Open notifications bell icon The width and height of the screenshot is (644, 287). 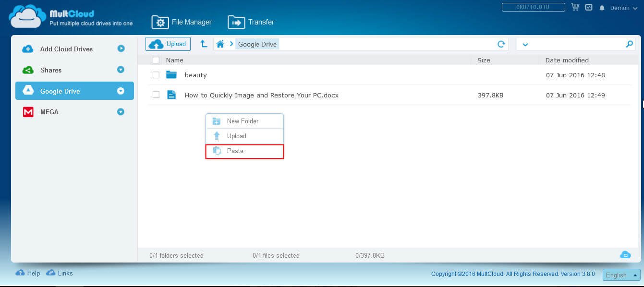coord(602,8)
